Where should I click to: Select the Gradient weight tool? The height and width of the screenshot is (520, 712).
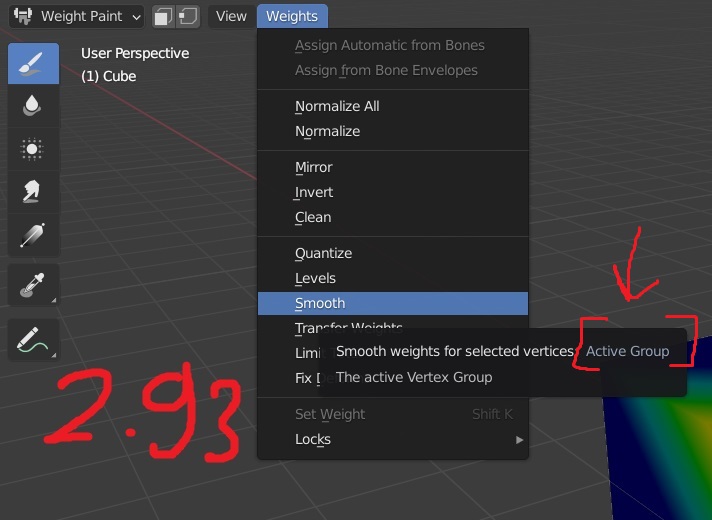33,235
